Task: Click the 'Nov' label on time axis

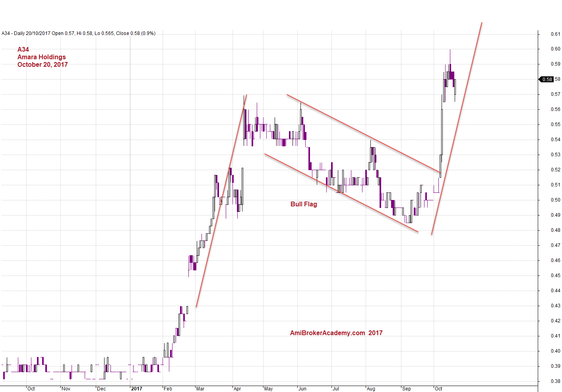Action: coord(66,389)
